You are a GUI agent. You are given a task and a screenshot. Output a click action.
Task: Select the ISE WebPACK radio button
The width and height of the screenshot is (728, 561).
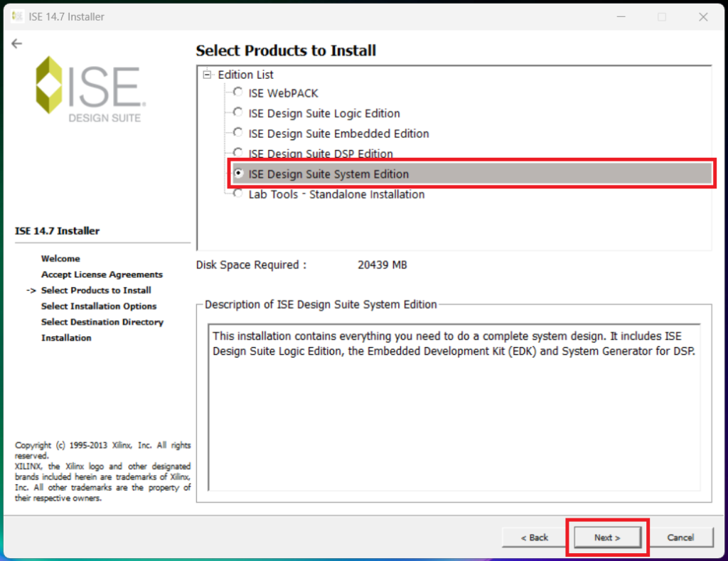(237, 92)
